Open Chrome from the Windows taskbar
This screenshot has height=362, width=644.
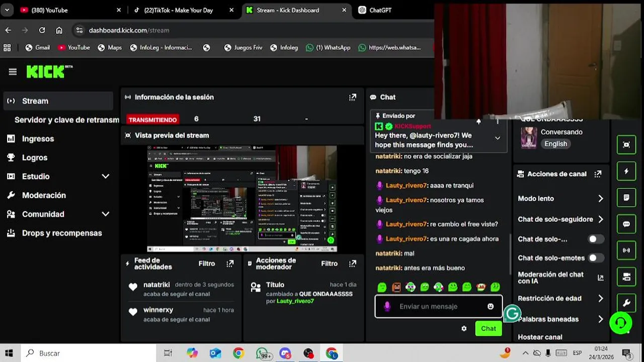[238, 353]
